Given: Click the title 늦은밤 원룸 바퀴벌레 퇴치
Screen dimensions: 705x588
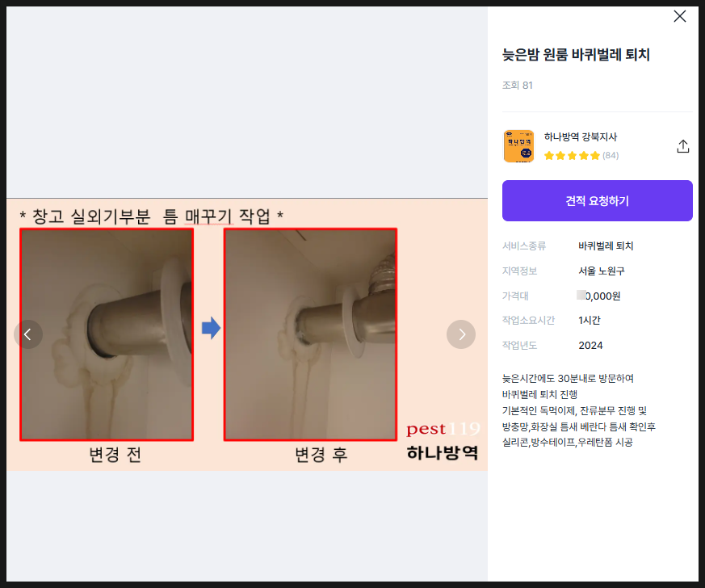Looking at the screenshot, I should tap(576, 55).
